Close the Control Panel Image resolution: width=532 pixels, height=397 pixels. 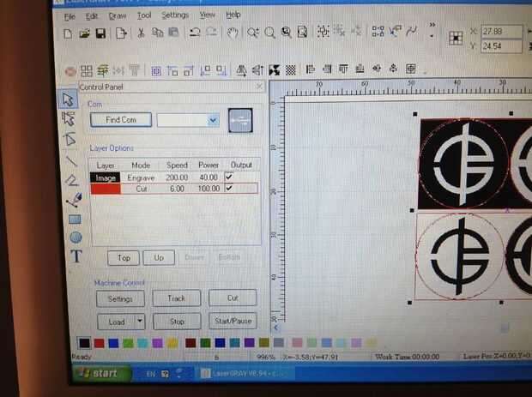[x=259, y=87]
